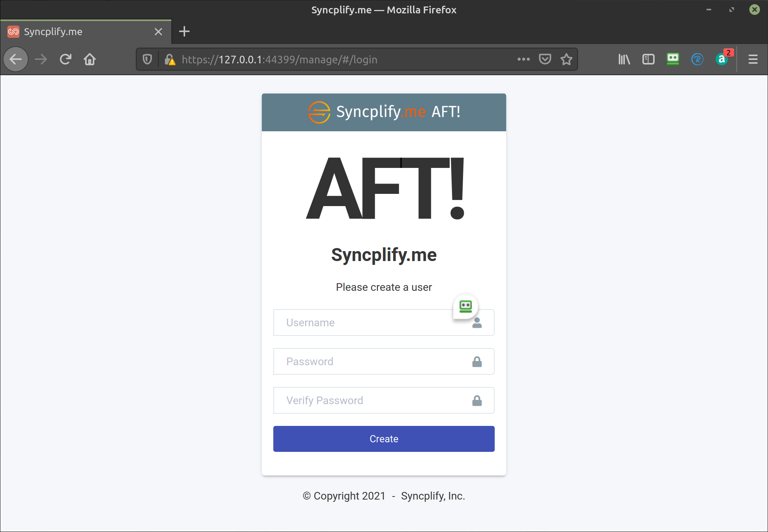Minimize the Firefox window
Image resolution: width=768 pixels, height=532 pixels.
tap(709, 10)
